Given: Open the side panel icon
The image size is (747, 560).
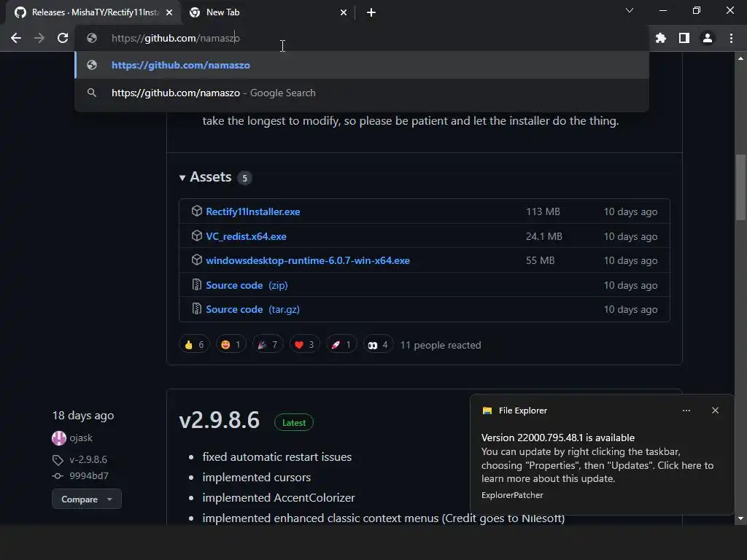Looking at the screenshot, I should coord(684,38).
